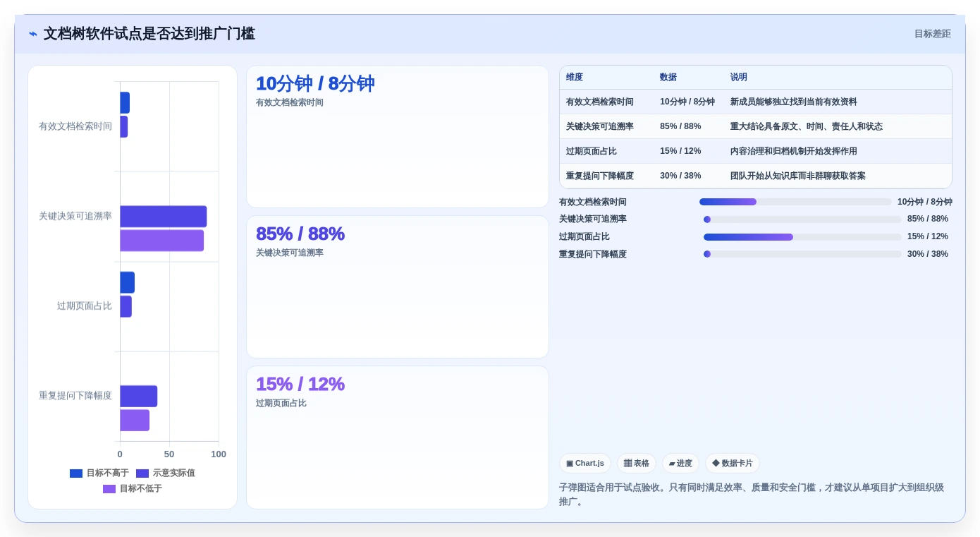Click the blue 过期页面占比 chart bar
Screen dimensions: 980x537
pyautogui.click(x=127, y=282)
